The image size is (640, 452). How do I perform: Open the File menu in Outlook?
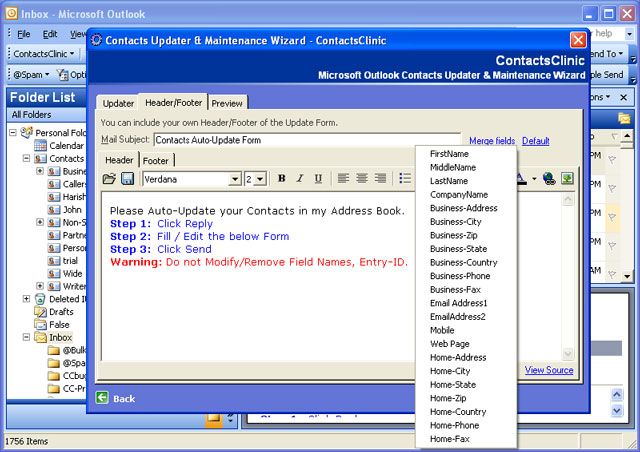(x=24, y=34)
